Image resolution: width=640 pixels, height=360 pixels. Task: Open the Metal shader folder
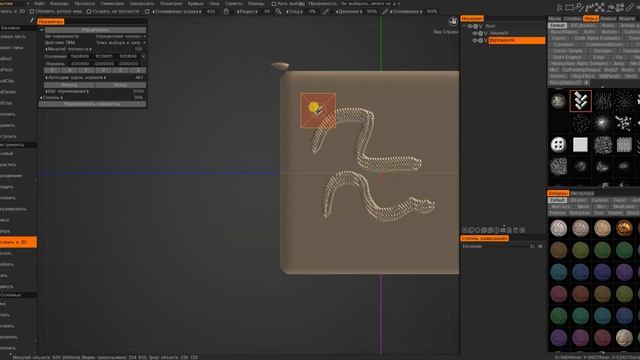583,207
